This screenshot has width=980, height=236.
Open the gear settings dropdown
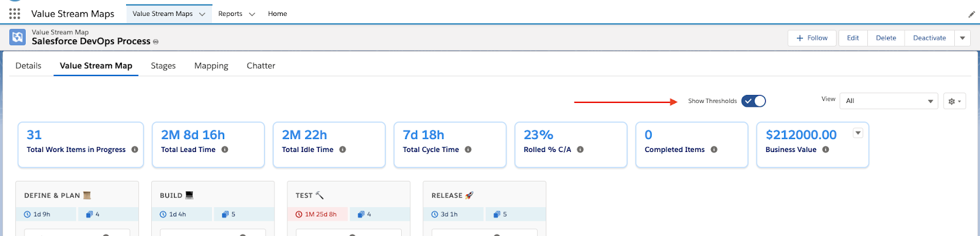tap(955, 101)
